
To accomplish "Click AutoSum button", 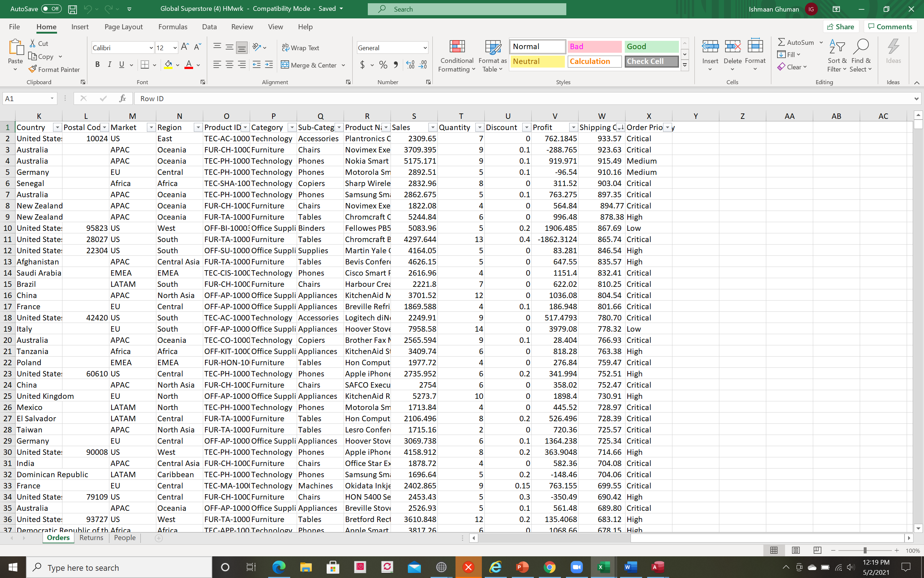I will [x=796, y=42].
